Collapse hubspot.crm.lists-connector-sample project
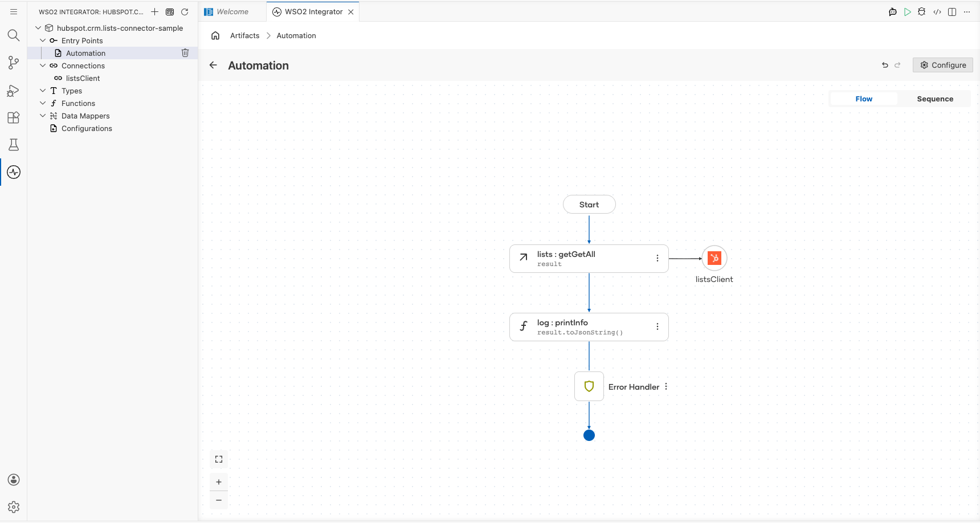Image resolution: width=980 pixels, height=523 pixels. (x=38, y=28)
